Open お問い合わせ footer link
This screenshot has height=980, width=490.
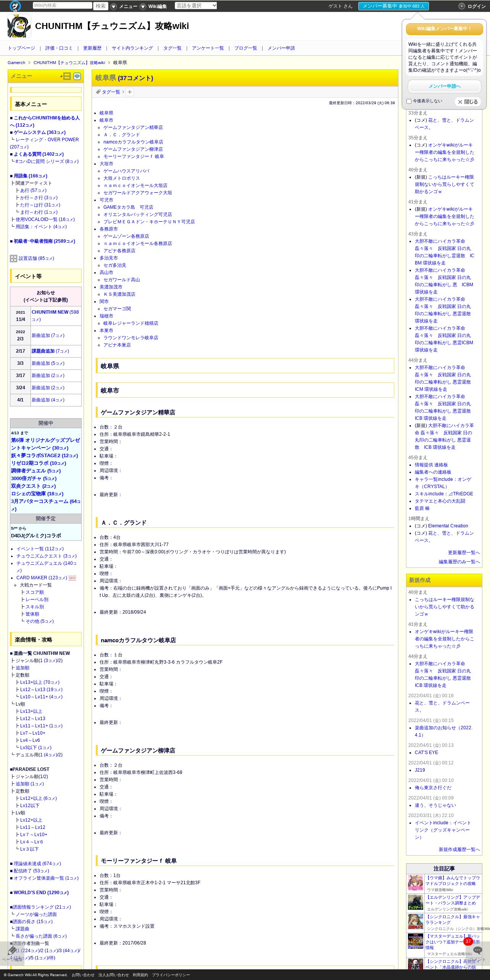click(83, 975)
